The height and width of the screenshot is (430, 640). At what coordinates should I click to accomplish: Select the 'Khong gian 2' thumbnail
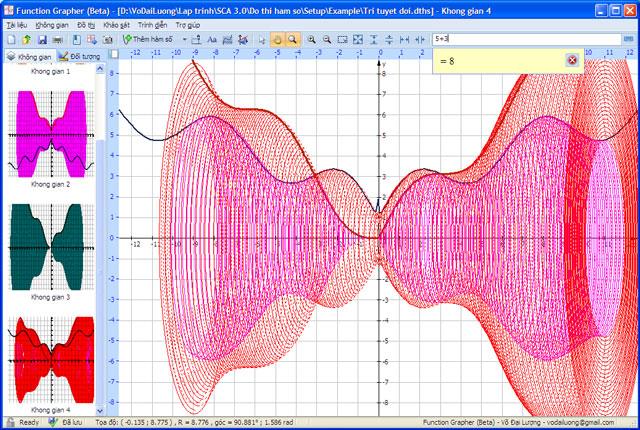click(x=51, y=134)
